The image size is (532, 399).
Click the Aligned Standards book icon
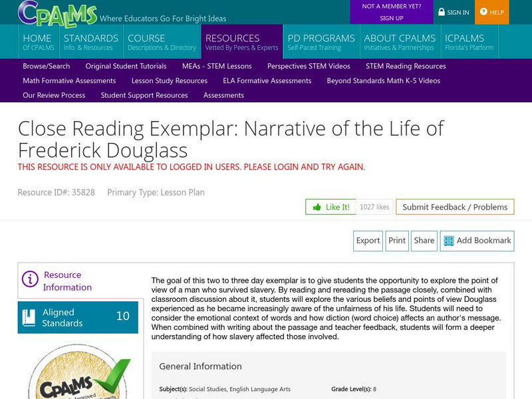coord(28,317)
